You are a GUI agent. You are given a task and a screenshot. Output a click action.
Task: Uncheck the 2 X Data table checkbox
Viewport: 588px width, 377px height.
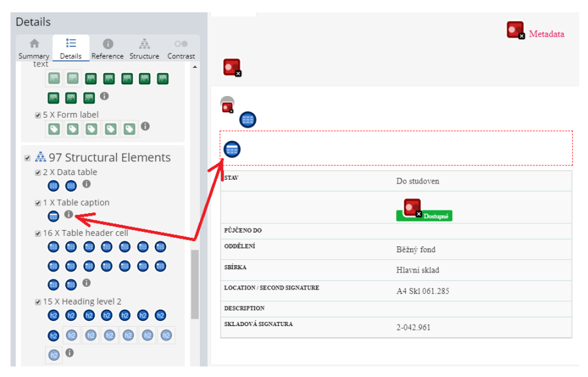coord(37,172)
